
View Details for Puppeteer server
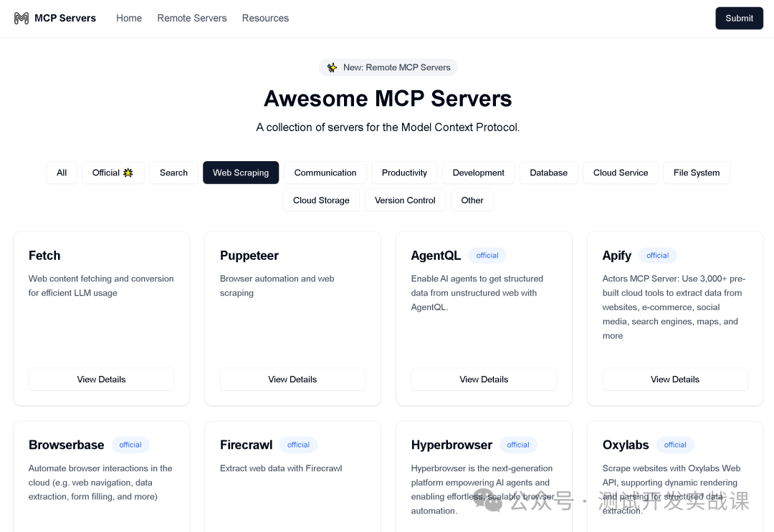coord(292,379)
